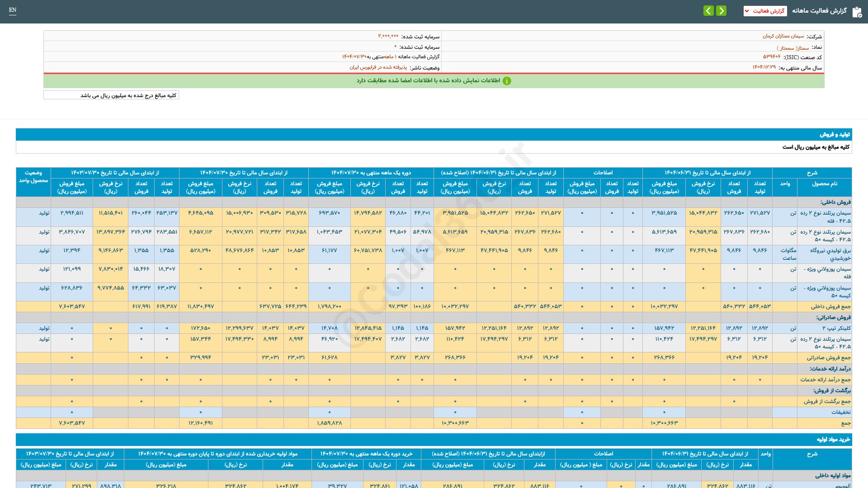868x488 pixels.
Task: Click the clipboard check report icon
Action: point(857,11)
